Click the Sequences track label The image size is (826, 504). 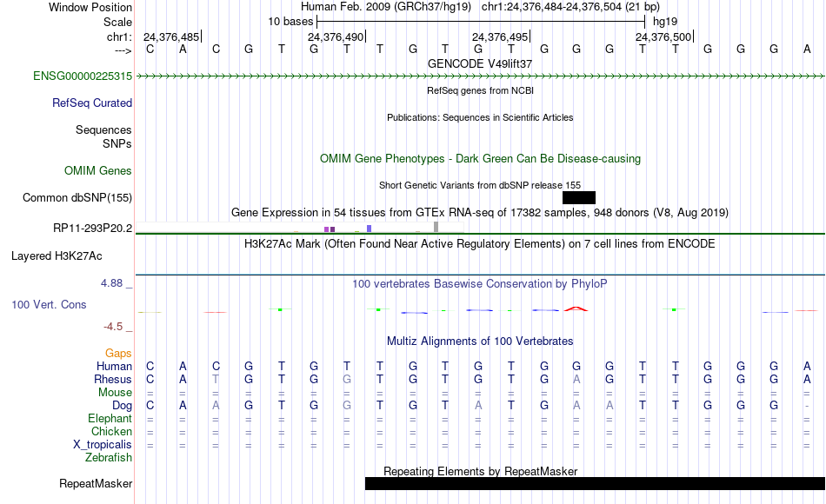(103, 129)
